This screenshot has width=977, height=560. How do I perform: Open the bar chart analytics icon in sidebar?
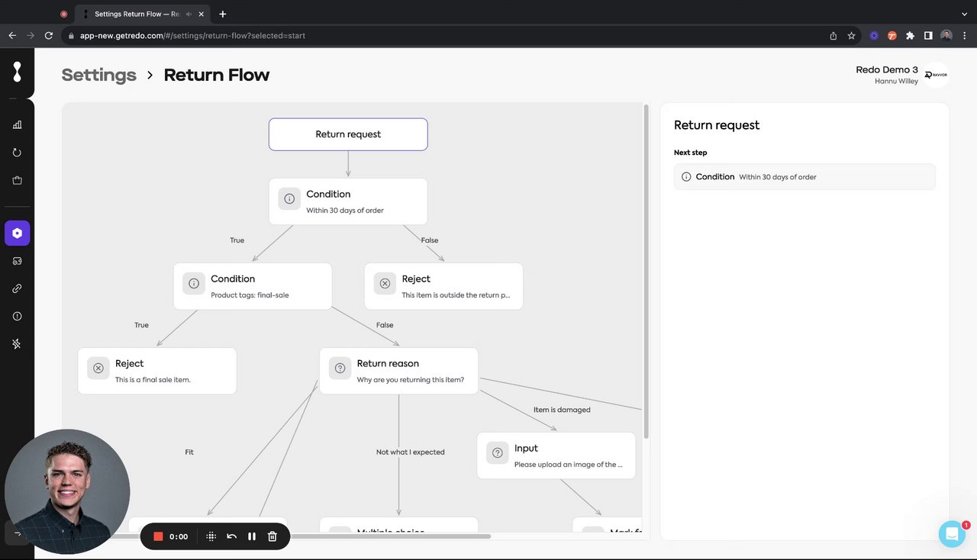[x=17, y=125]
